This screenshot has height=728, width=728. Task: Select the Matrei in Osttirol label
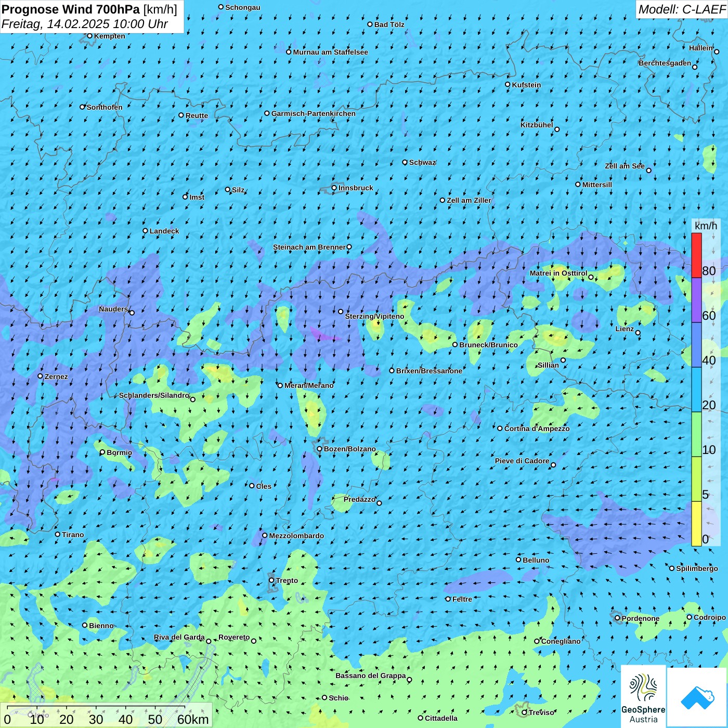pyautogui.click(x=558, y=273)
